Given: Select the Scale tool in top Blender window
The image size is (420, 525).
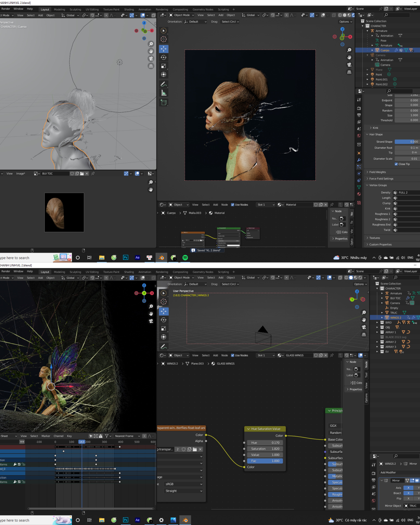Looking at the screenshot, I should pos(164,66).
